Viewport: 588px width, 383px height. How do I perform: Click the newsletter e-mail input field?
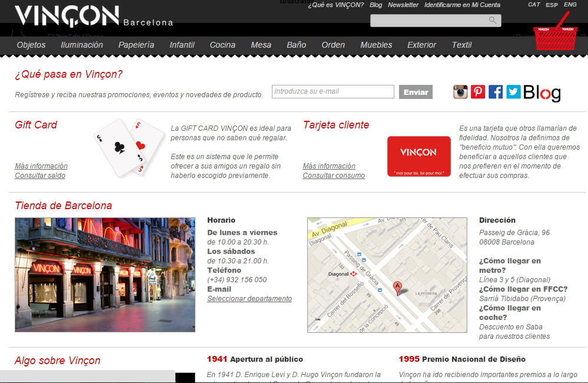click(333, 91)
